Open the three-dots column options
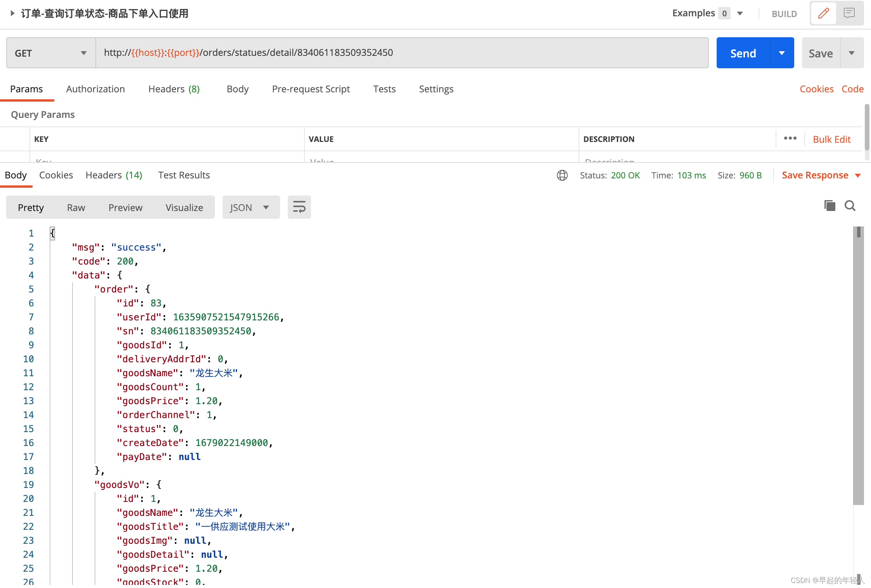The width and height of the screenshot is (871, 588). click(790, 138)
